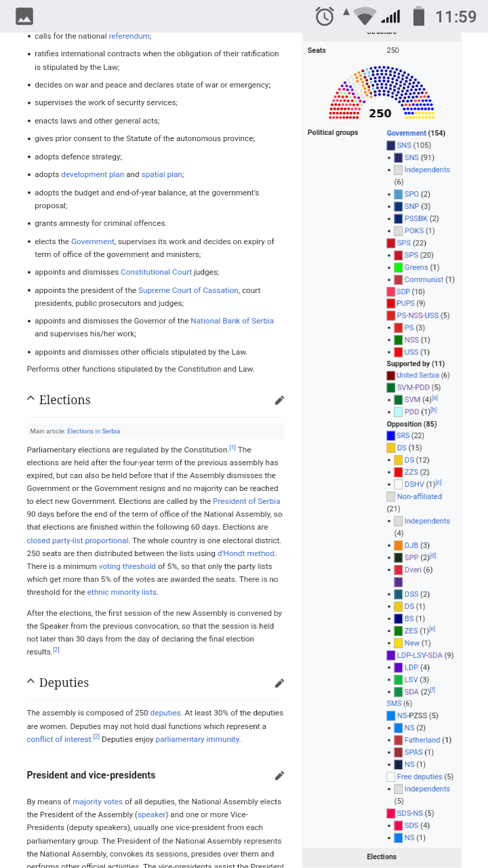The height and width of the screenshot is (868, 488).
Task: Select the 'Opposition (85)' heading text
Action: coord(411,424)
